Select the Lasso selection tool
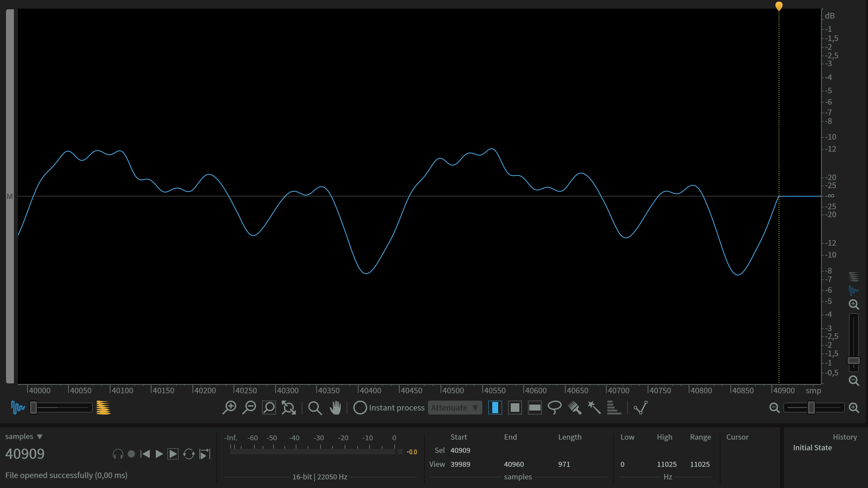This screenshot has height=488, width=868. pyautogui.click(x=555, y=408)
